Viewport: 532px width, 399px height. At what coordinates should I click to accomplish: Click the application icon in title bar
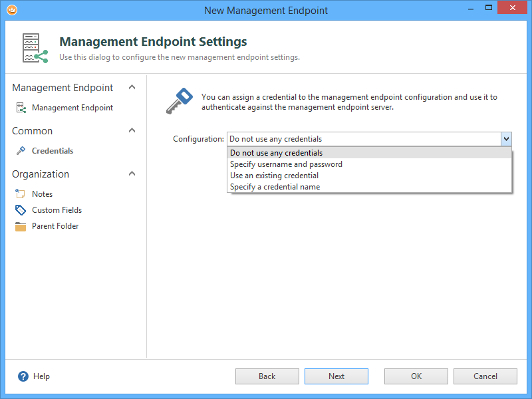click(x=11, y=10)
